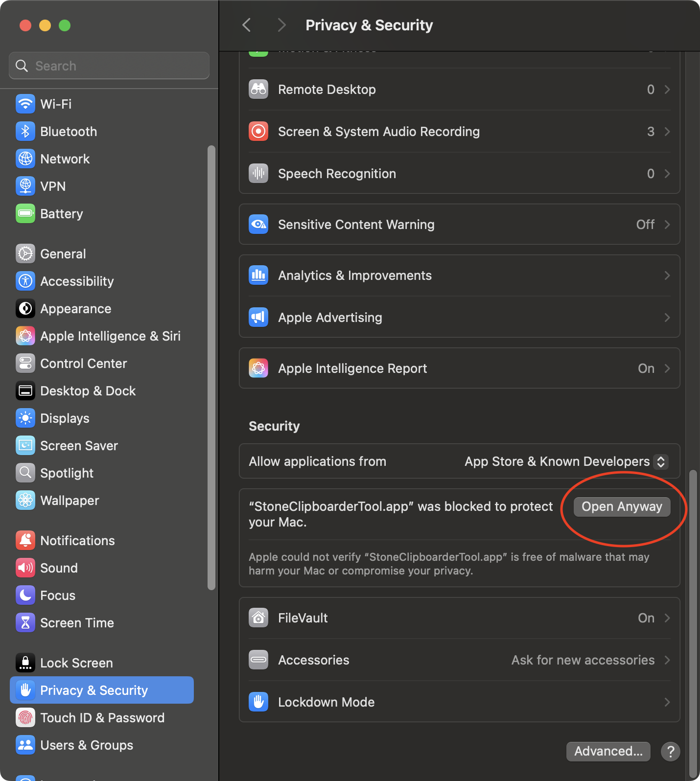This screenshot has height=781, width=700.
Task: Expand Remote Desktop chevron
Action: click(x=667, y=90)
